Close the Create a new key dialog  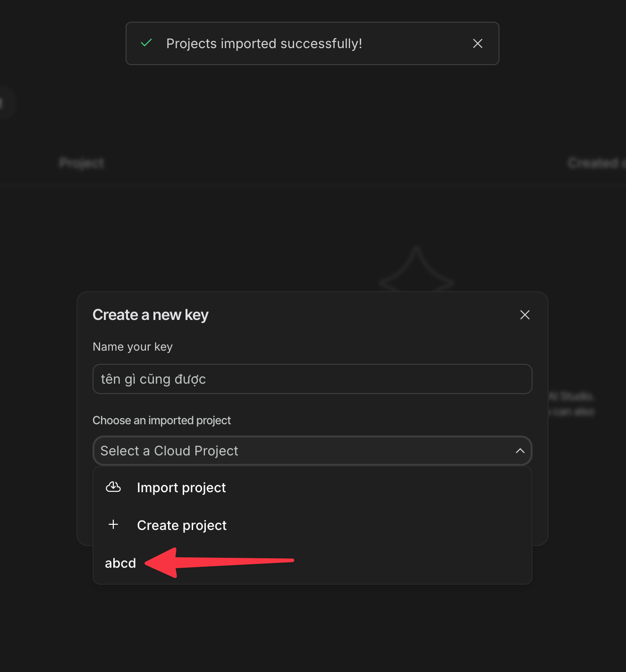pos(524,315)
